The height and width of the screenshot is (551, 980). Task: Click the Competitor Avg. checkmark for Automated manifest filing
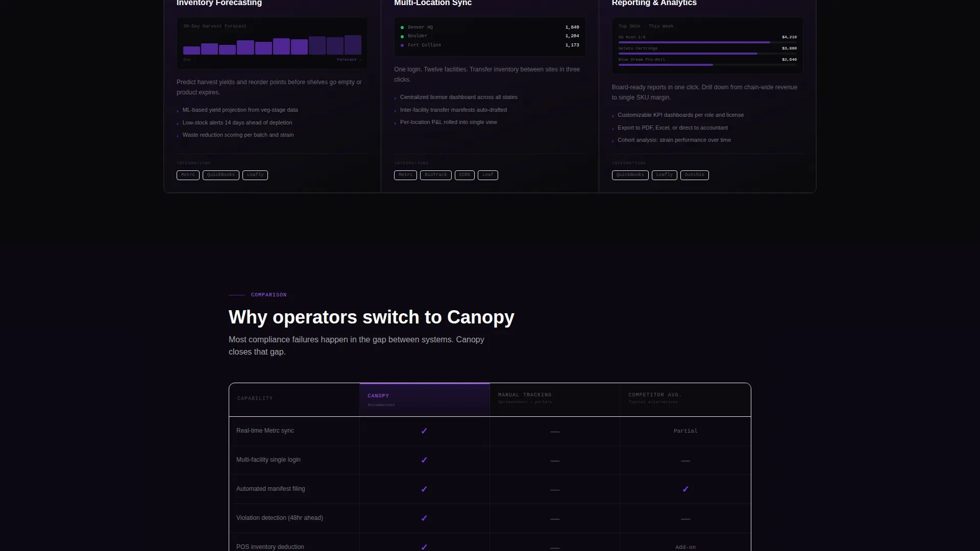click(685, 489)
